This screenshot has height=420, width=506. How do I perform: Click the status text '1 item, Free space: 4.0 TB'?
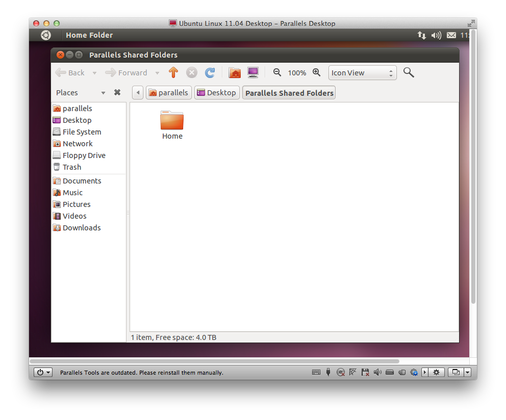tap(173, 337)
